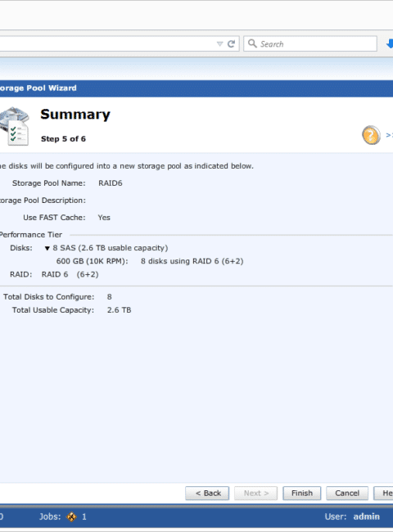This screenshot has height=532, width=393.
Task: Click the storage pool name value RAID6
Action: (111, 183)
